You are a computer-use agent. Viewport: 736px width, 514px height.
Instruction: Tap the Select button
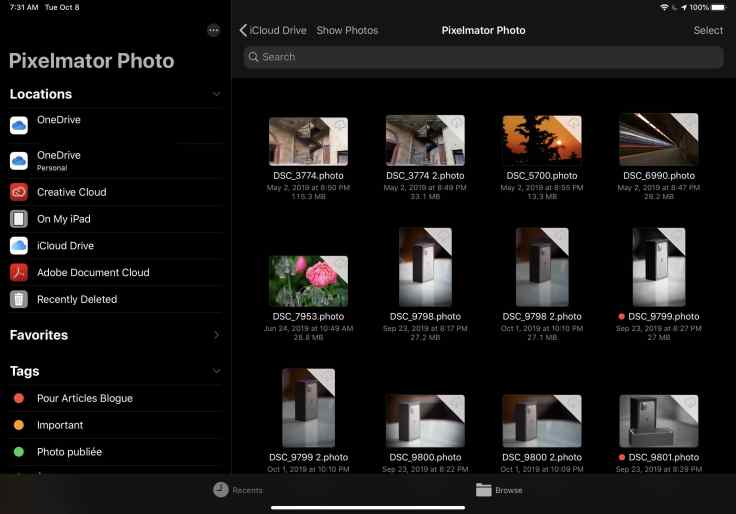708,31
